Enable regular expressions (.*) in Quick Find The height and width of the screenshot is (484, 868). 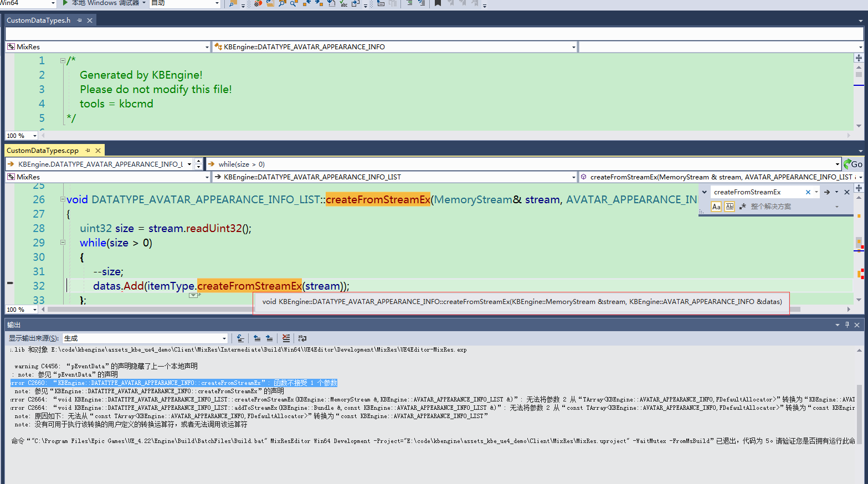[742, 206]
